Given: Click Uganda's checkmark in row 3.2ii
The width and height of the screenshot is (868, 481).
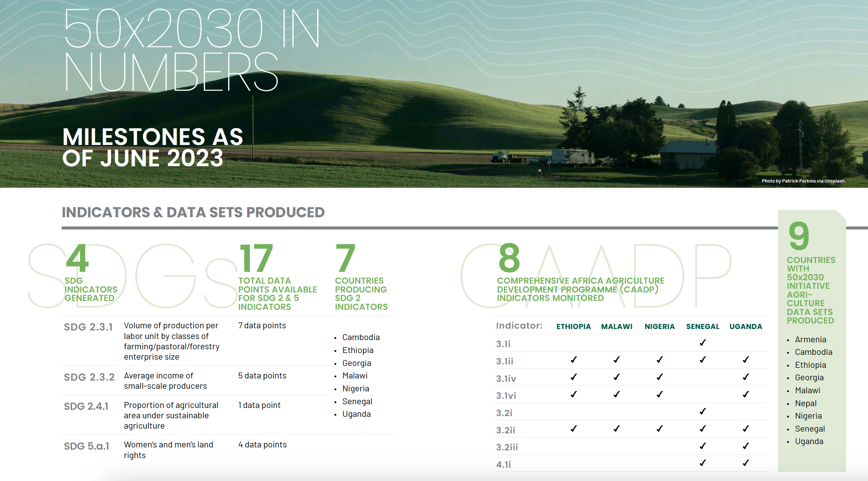Looking at the screenshot, I should [x=745, y=428].
